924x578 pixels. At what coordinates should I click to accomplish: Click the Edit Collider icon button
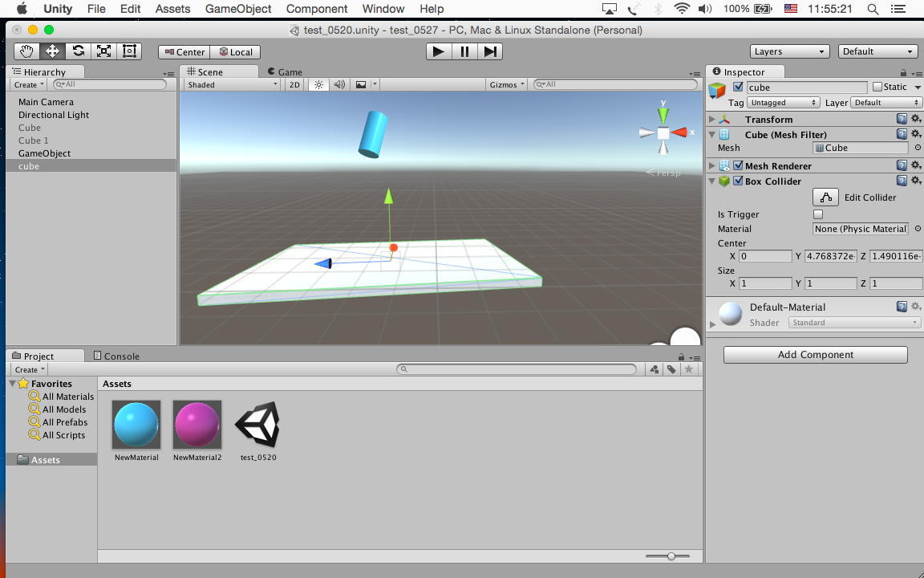coord(825,197)
